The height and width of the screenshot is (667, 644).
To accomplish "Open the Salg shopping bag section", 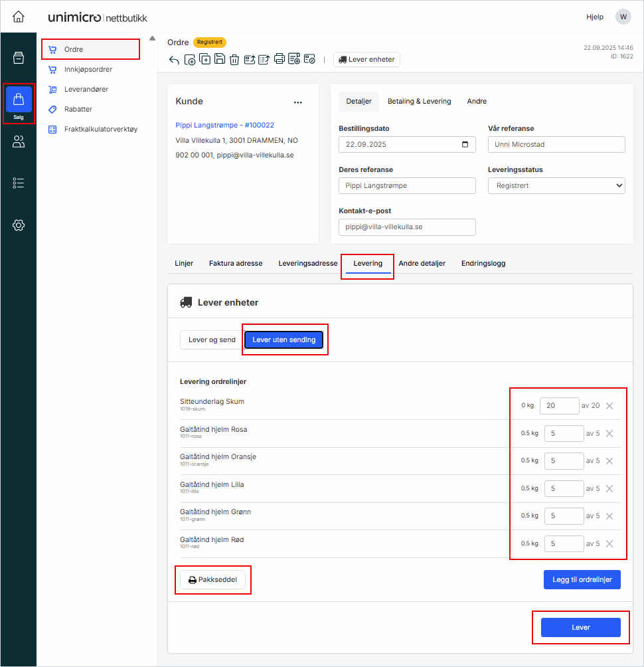I will [x=19, y=100].
